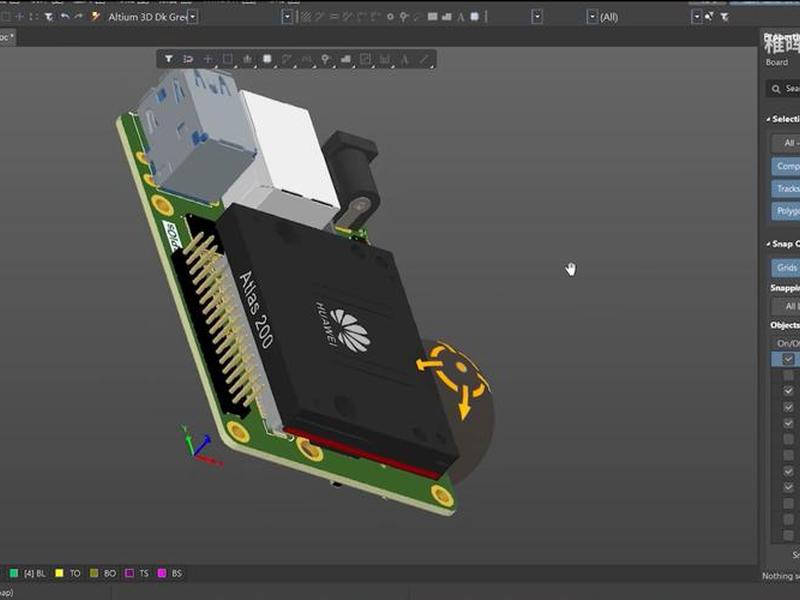Toggle the 'Tracks' selection filter button
This screenshot has width=800, height=600.
coord(786,188)
